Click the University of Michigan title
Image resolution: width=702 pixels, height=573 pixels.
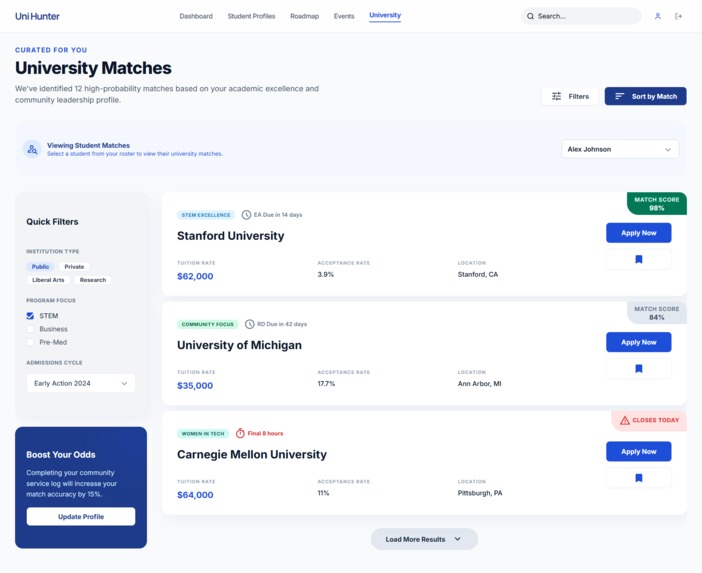tap(240, 345)
